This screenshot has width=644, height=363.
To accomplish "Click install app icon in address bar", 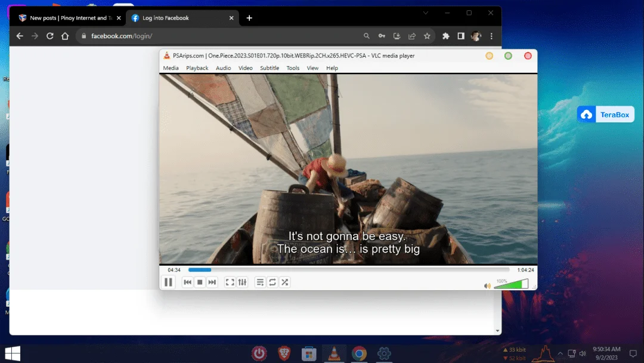I will (x=397, y=36).
